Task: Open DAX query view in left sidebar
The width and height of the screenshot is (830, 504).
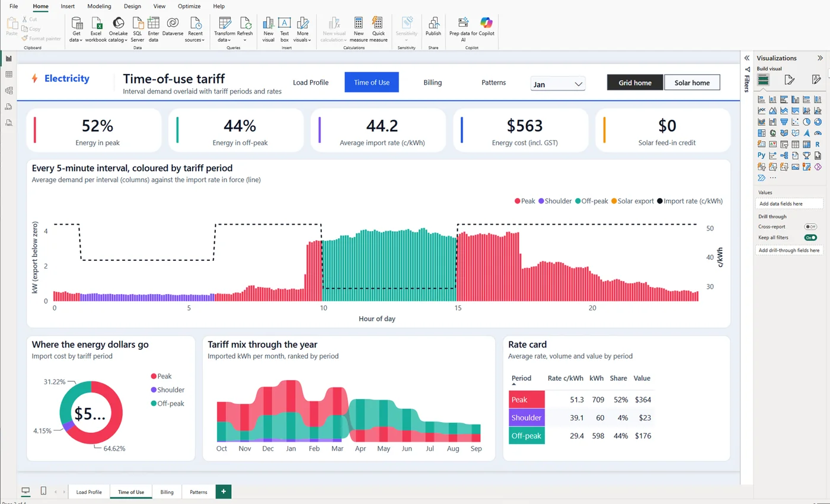Action: tap(9, 106)
